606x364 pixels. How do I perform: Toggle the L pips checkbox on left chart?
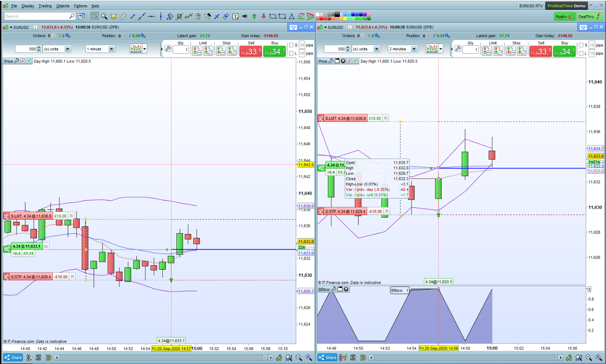coord(291,53)
